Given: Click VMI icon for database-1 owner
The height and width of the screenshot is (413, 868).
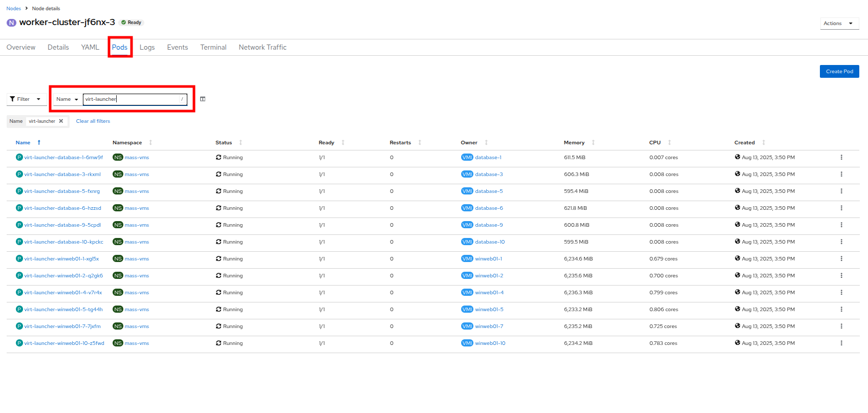Looking at the screenshot, I should (467, 158).
